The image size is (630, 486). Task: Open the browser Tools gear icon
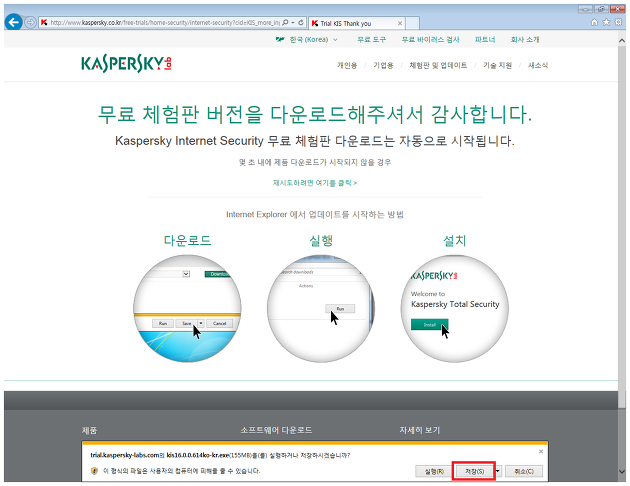(619, 22)
